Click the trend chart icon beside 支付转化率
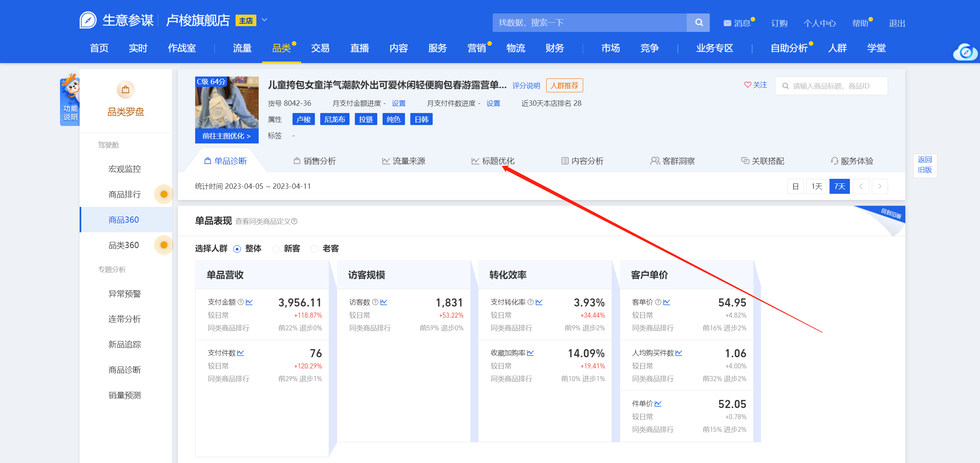 539,302
